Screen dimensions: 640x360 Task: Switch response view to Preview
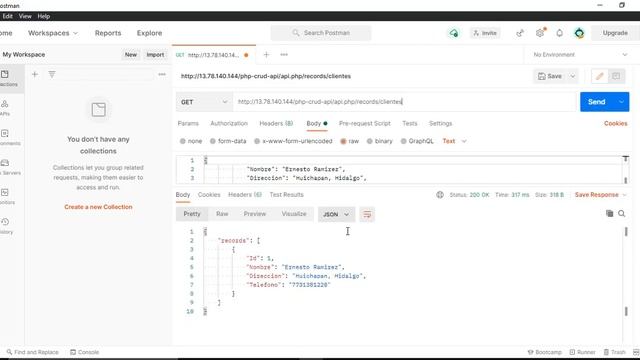coord(255,214)
